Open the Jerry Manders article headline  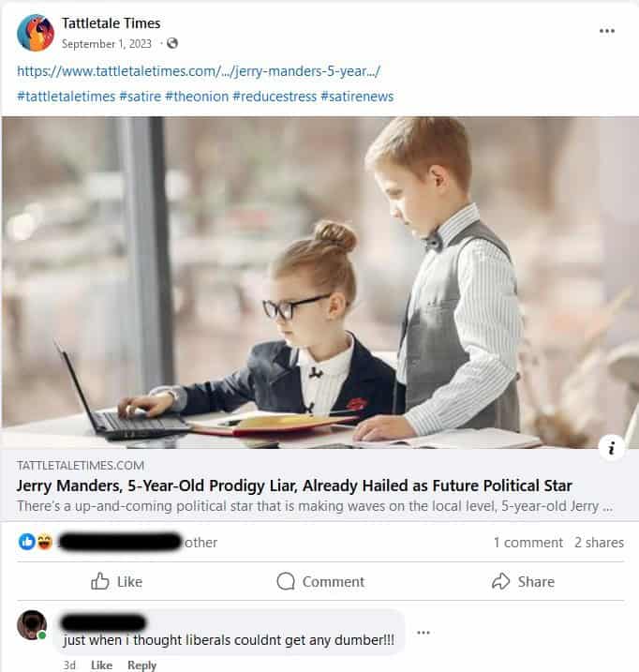294,485
